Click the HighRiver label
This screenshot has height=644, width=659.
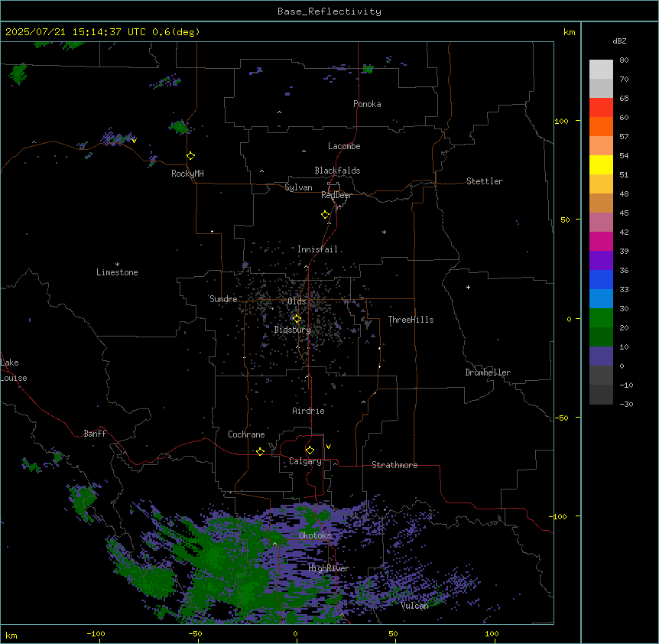coord(329,568)
